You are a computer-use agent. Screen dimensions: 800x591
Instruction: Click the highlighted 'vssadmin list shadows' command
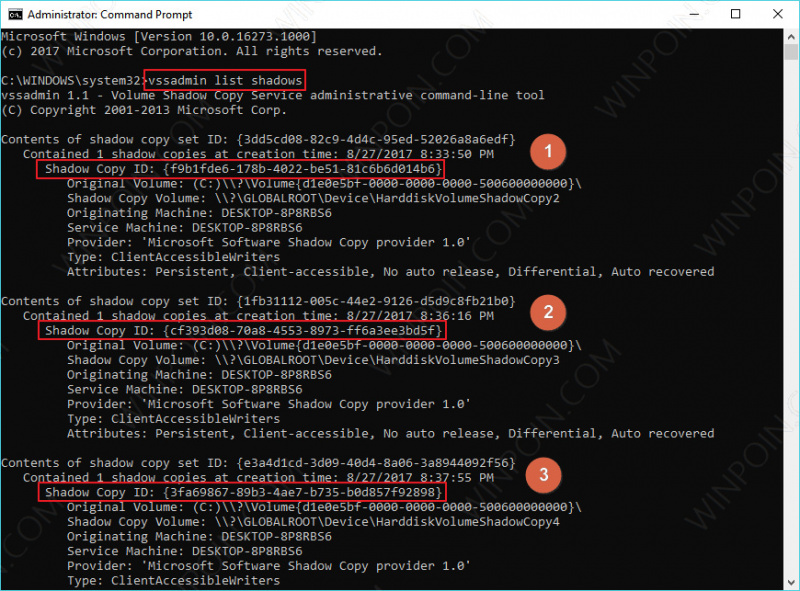click(225, 80)
